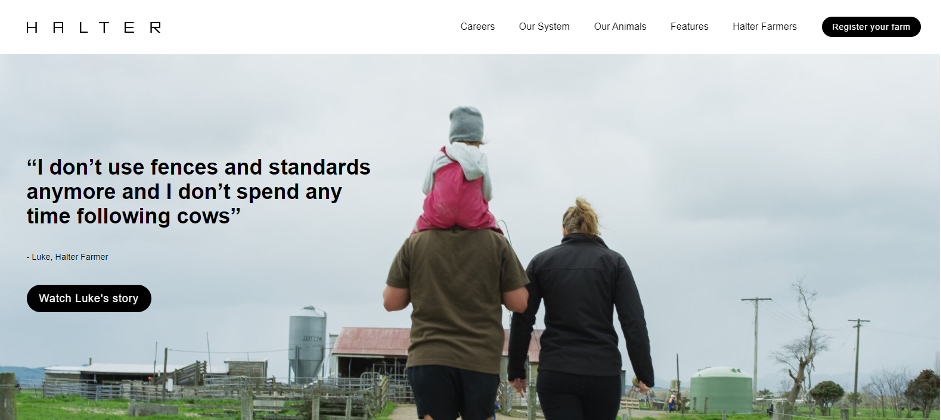Click the woman in the black jacket
The image size is (941, 420).
pyautogui.click(x=580, y=312)
